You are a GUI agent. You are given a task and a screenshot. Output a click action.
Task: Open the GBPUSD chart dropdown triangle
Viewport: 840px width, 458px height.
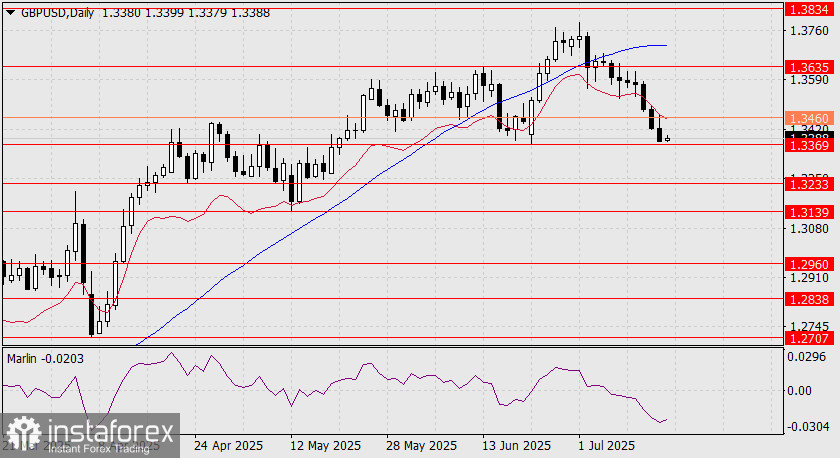(11, 13)
